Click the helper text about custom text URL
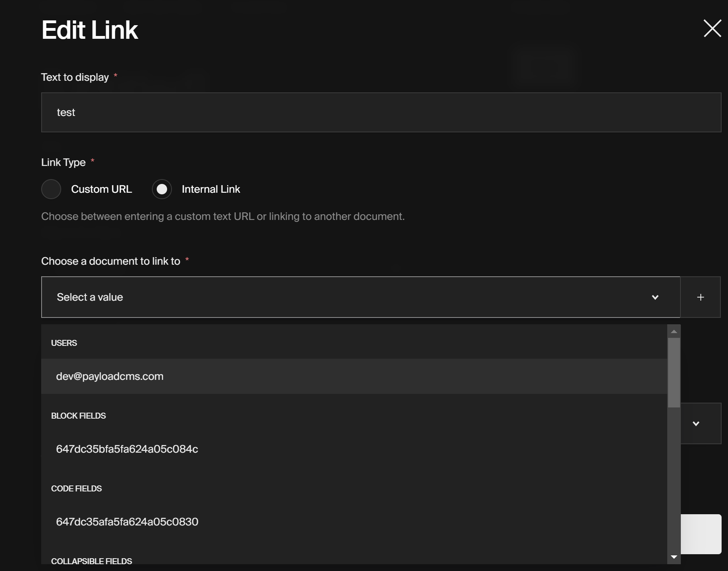The image size is (728, 571). pyautogui.click(x=223, y=216)
